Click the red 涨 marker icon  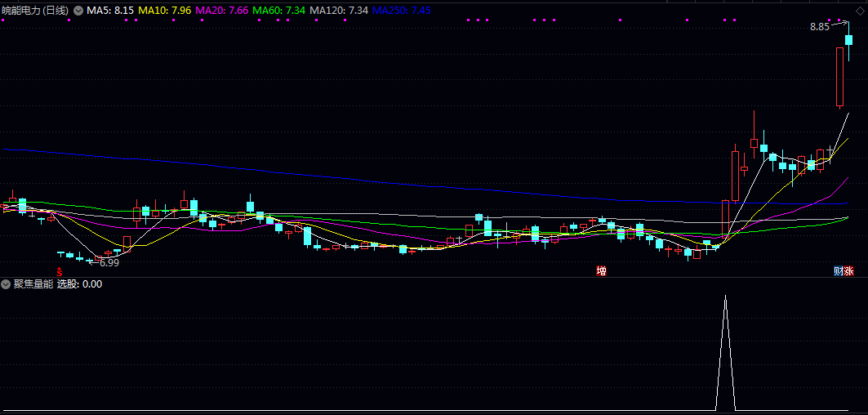pos(849,270)
